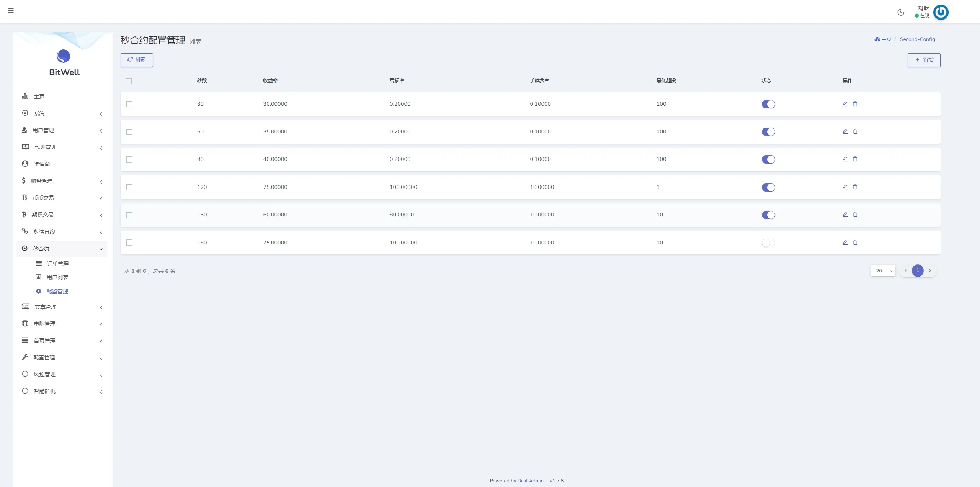Viewport: 980px width, 487px height.
Task: Open the Dcat Admin footer link
Action: [x=530, y=481]
